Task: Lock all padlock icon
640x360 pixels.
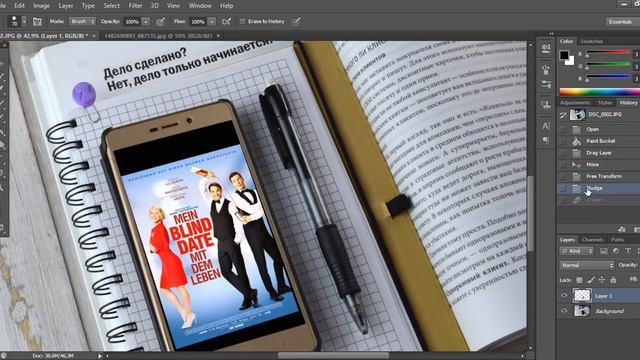Action: pyautogui.click(x=613, y=280)
